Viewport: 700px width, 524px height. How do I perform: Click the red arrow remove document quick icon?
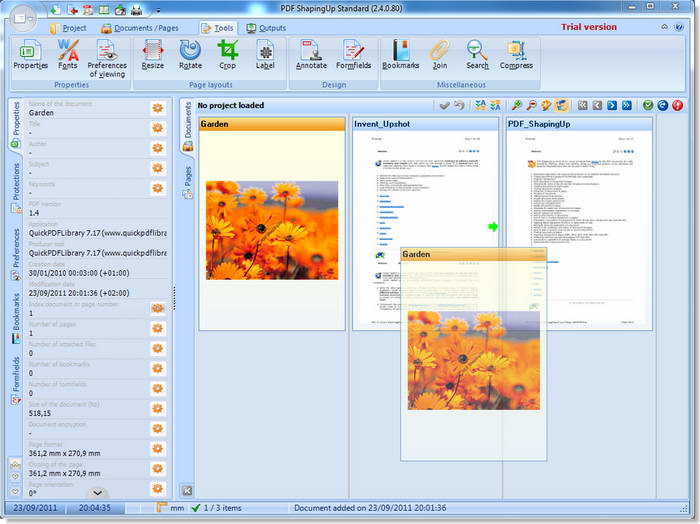click(72, 9)
